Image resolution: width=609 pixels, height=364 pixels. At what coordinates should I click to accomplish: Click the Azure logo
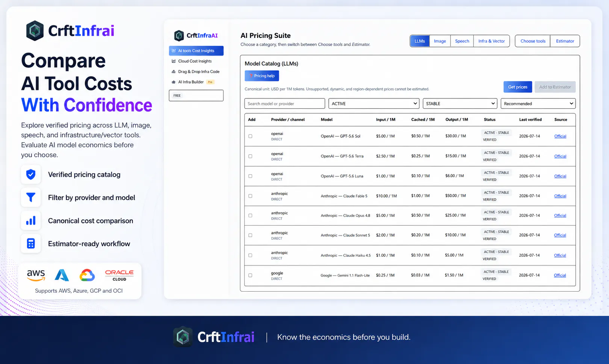point(62,275)
